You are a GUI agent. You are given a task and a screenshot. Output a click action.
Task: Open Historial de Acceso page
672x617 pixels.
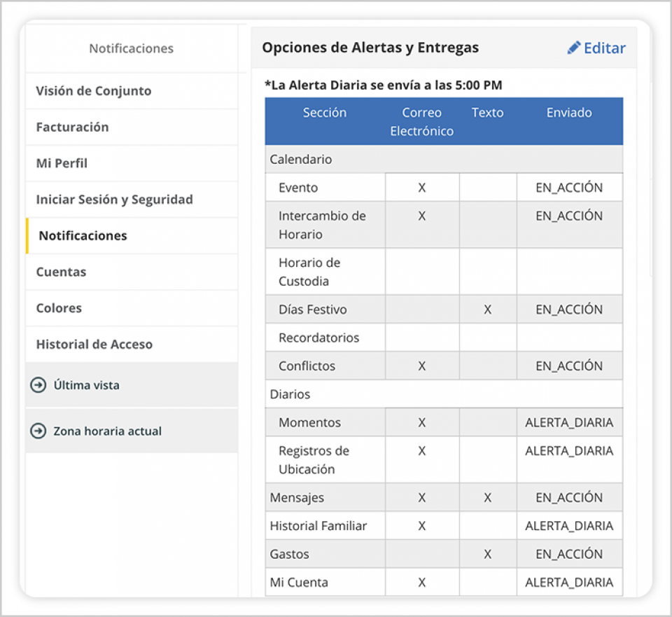click(x=94, y=345)
